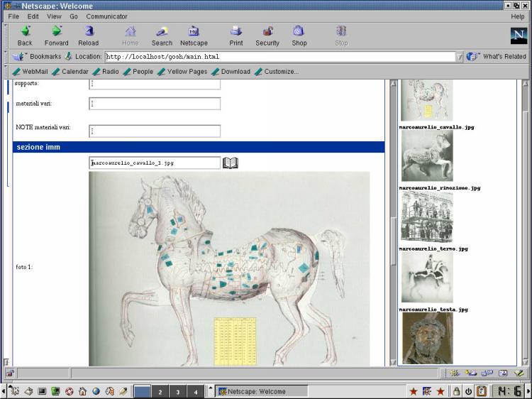Viewport: 532px width, 399px height.
Task: Expand the Location URL history dropdown
Action: tap(459, 57)
